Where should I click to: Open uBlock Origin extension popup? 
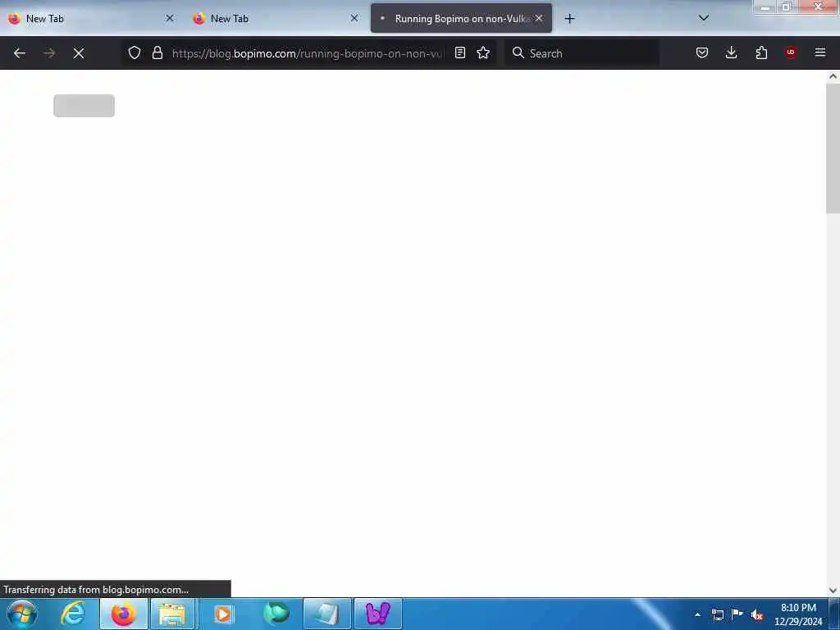[x=790, y=53]
